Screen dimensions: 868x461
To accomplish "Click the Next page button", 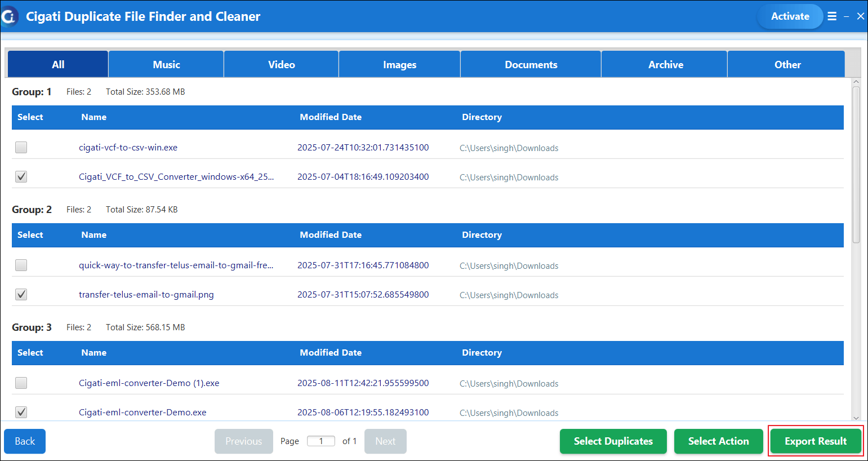I will [x=385, y=441].
